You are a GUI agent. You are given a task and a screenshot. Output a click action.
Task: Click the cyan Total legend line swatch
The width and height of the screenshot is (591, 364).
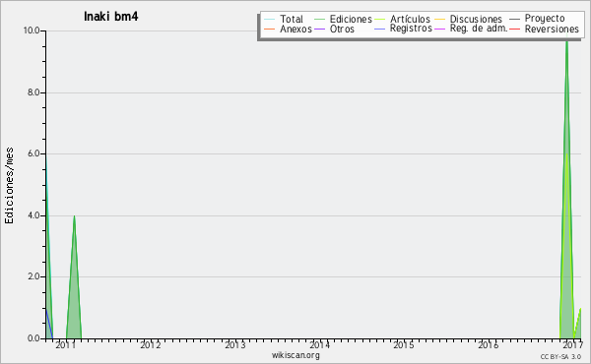coord(270,20)
